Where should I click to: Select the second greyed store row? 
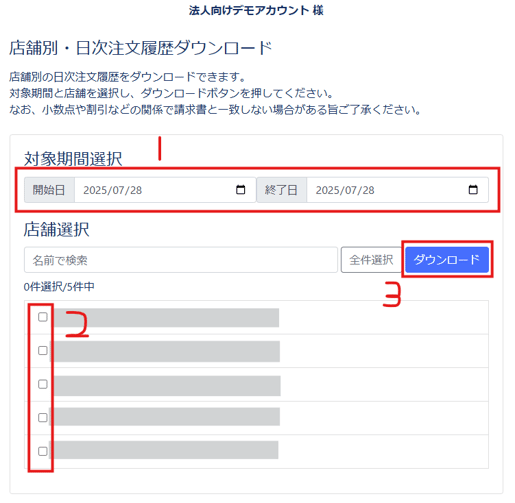[256, 351]
